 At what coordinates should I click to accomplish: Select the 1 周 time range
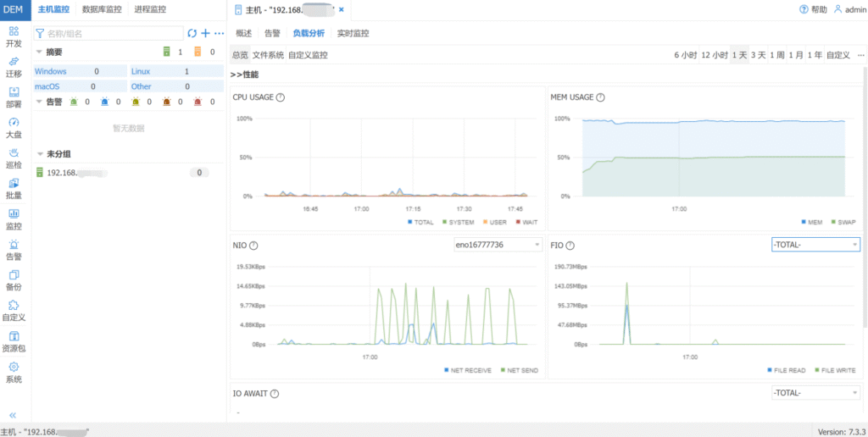tap(776, 55)
